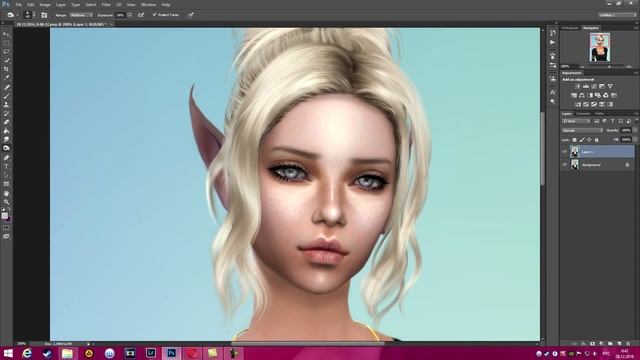Open the layer filter Kind dropdown
The image size is (640, 360).
pos(576,121)
